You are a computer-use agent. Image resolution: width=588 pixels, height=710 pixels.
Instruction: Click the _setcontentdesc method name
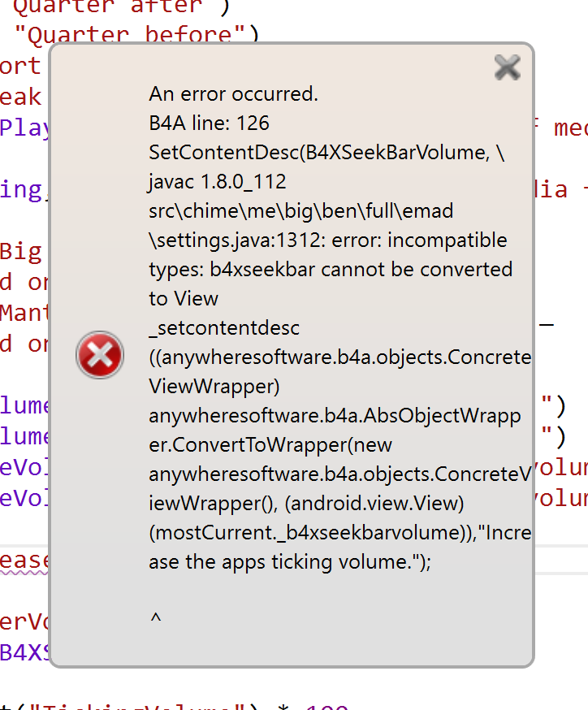[x=224, y=328]
